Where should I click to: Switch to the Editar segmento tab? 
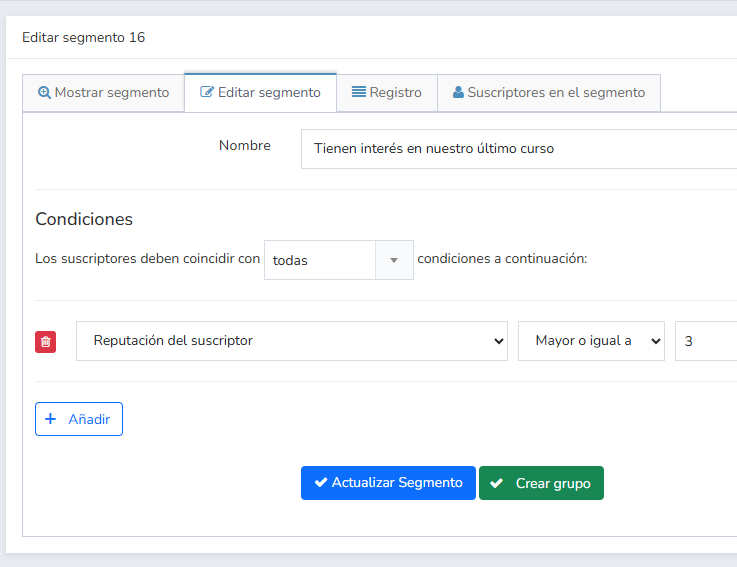260,93
